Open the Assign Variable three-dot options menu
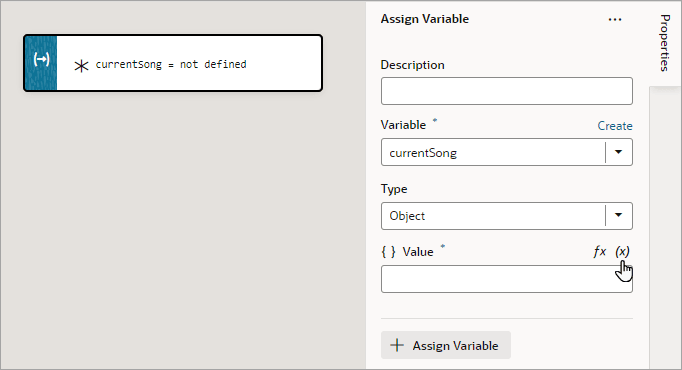The height and width of the screenshot is (370, 682). point(615,20)
